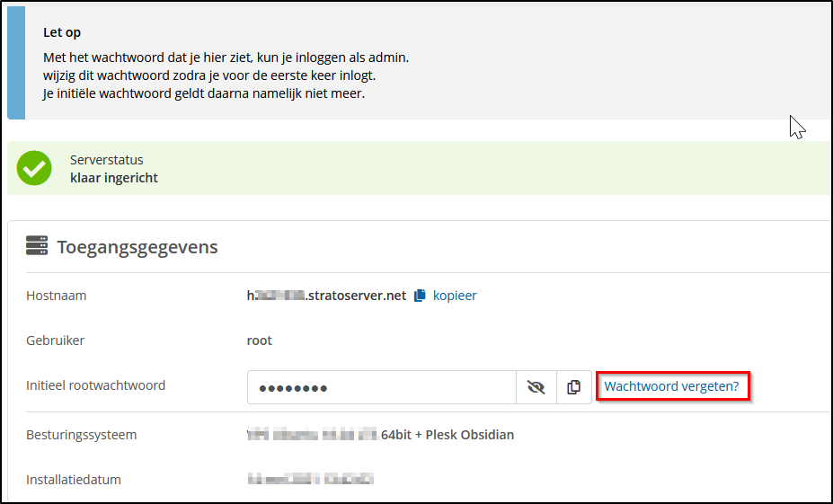Click the stratoserver.net hostname value
This screenshot has width=833, height=504.
tap(327, 296)
